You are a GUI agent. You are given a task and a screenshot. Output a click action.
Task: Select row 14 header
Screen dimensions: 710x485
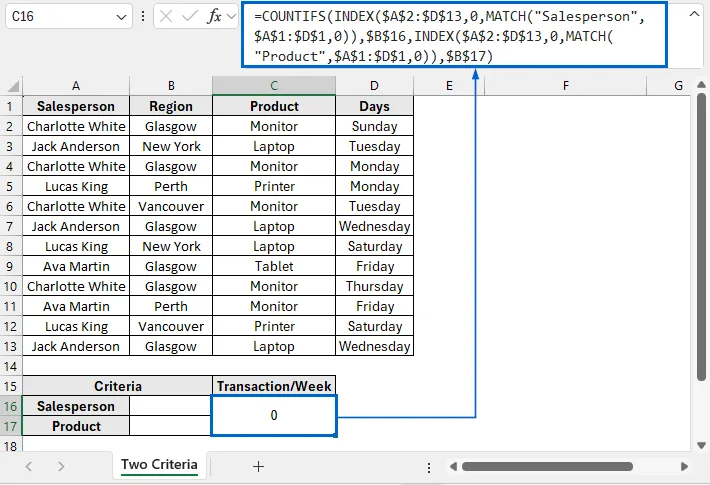click(x=10, y=366)
